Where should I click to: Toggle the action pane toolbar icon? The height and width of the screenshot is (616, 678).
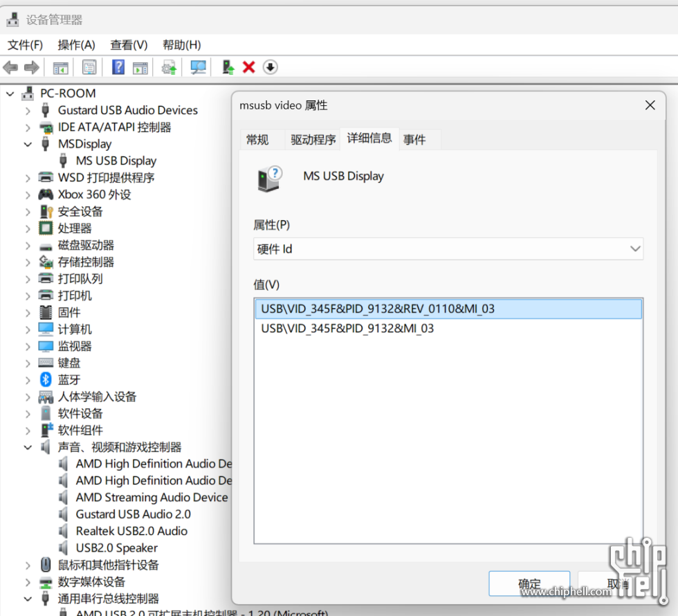tap(140, 68)
